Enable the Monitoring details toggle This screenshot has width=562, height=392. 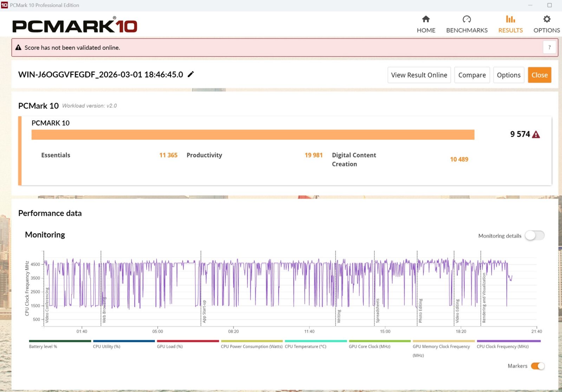[534, 235]
